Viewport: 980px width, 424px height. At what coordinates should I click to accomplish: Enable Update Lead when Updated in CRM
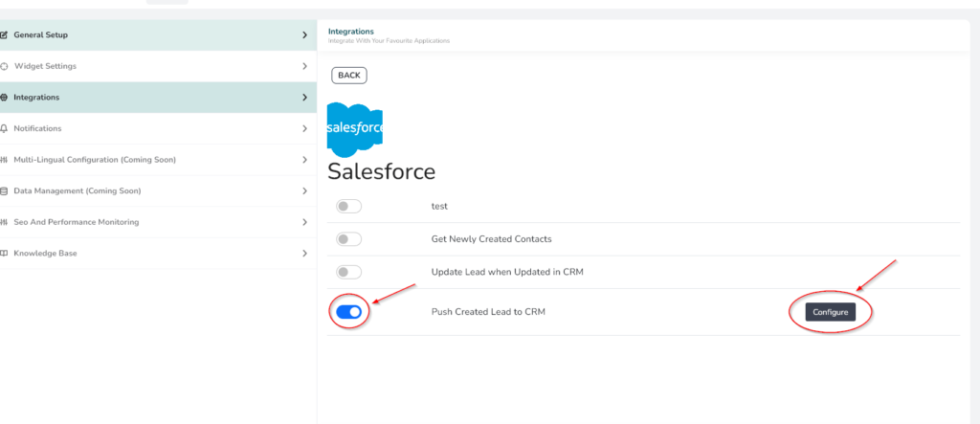click(x=348, y=272)
